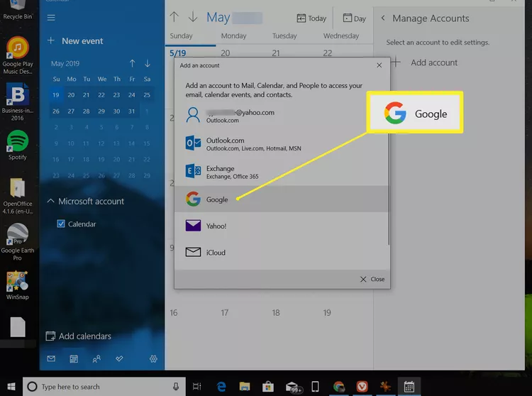Uncheck the Calendar checkbox

pos(61,224)
